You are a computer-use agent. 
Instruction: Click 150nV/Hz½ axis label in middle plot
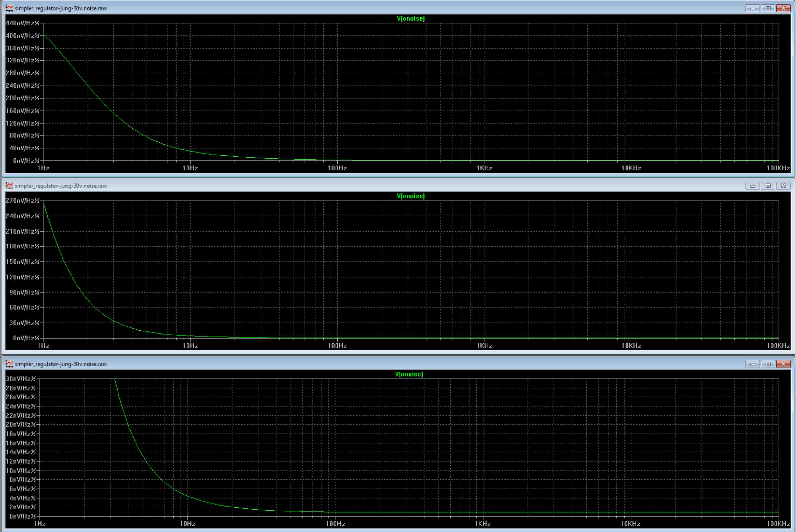tap(23, 261)
